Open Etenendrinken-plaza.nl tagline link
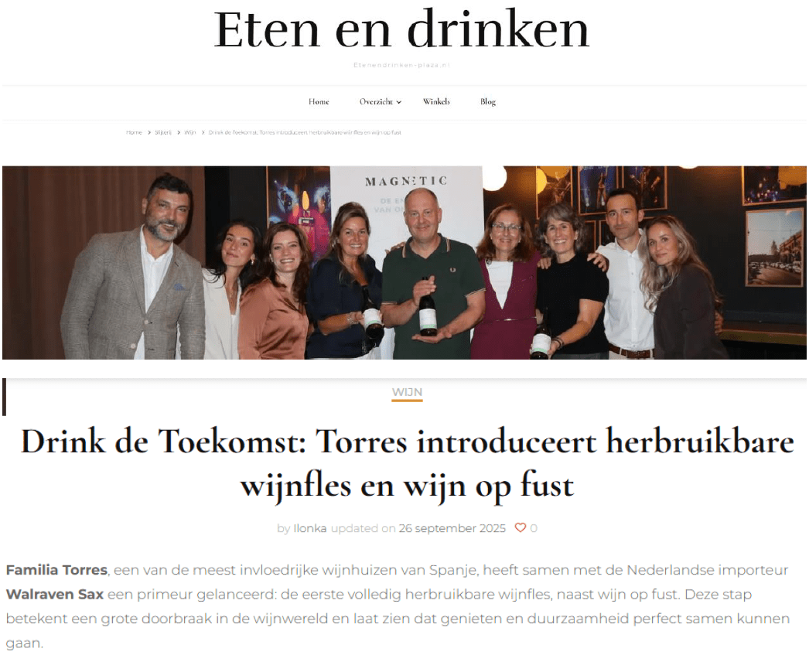The image size is (809, 672). [401, 65]
